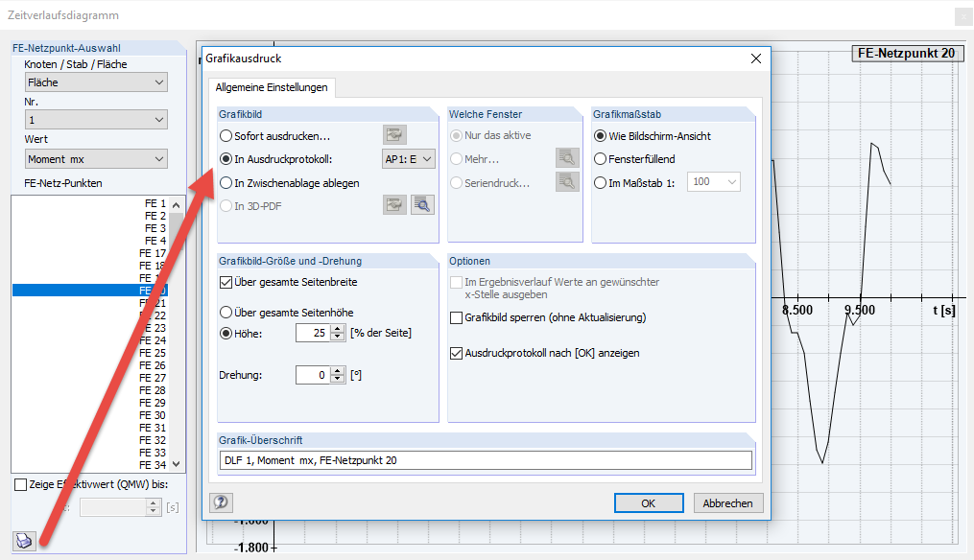
Task: Click the icon button next to Seriendruck…
Action: tap(567, 182)
